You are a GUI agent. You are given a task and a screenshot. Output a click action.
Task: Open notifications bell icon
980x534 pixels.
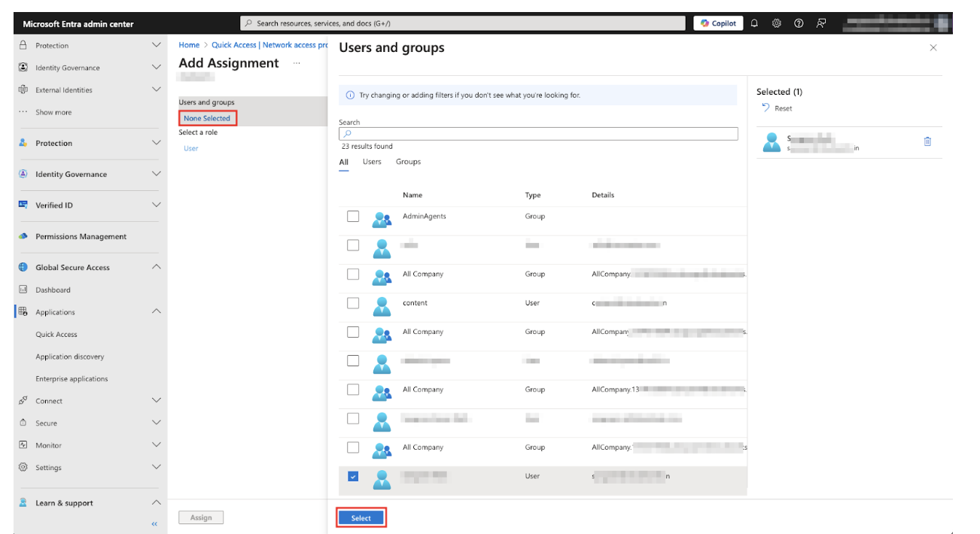point(755,23)
